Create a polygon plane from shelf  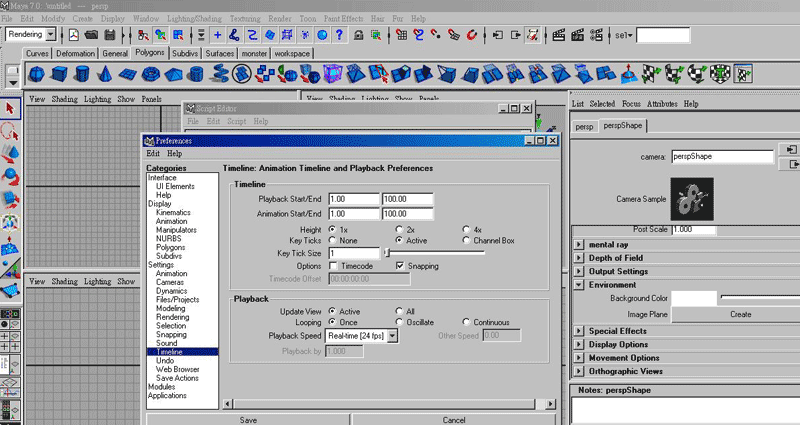click(x=128, y=74)
